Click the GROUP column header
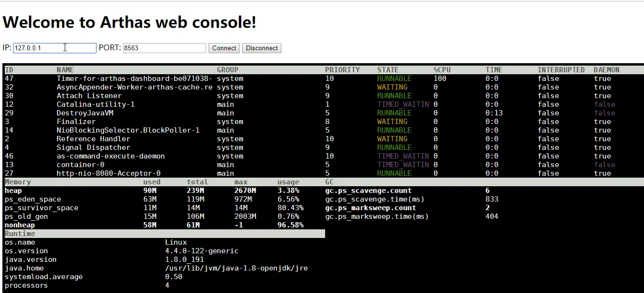644x293 pixels. point(227,70)
